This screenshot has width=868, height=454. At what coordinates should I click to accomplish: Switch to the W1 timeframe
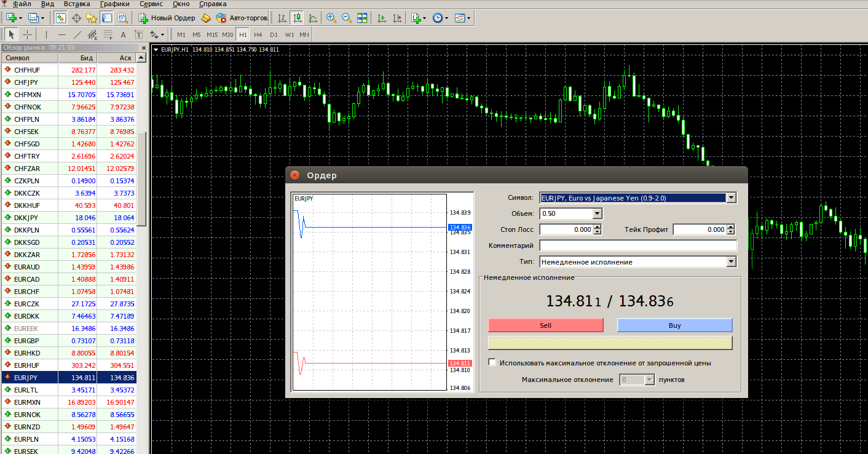pos(289,34)
